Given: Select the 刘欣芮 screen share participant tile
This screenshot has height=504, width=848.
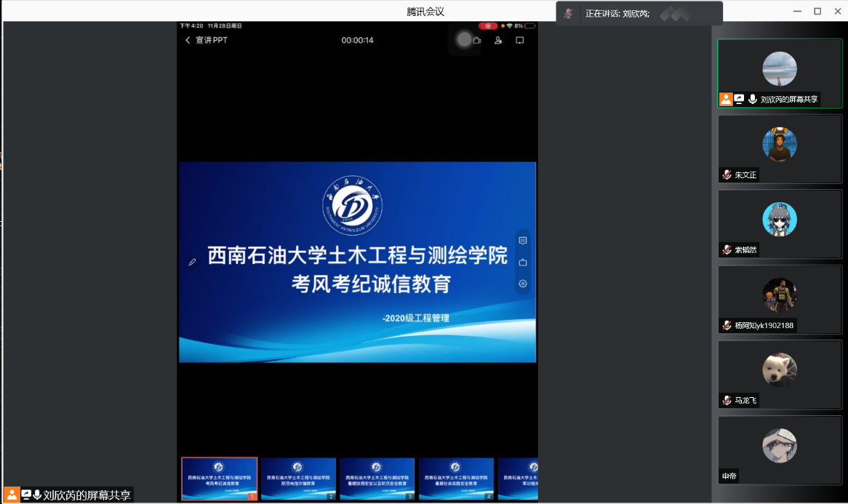Looking at the screenshot, I should (779, 73).
